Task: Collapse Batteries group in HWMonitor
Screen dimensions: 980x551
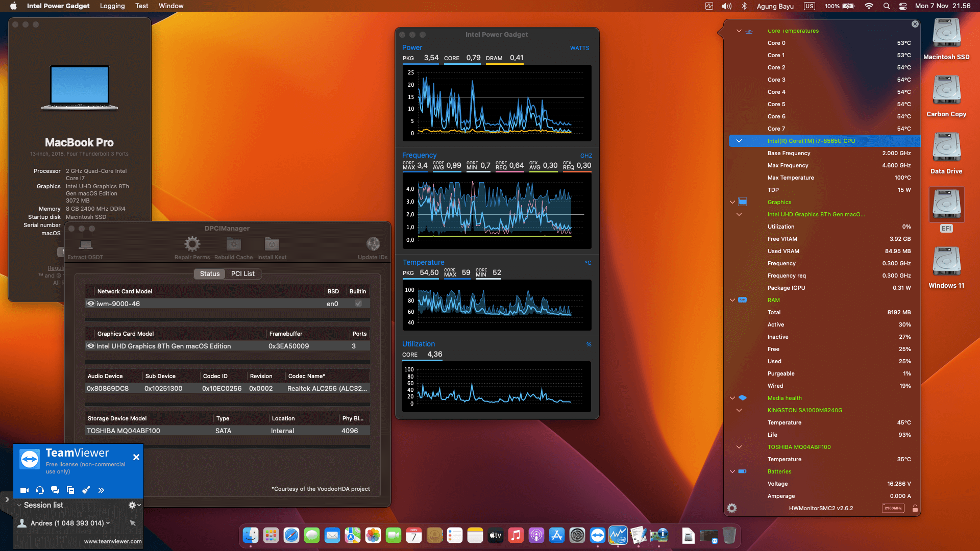Action: [x=732, y=471]
